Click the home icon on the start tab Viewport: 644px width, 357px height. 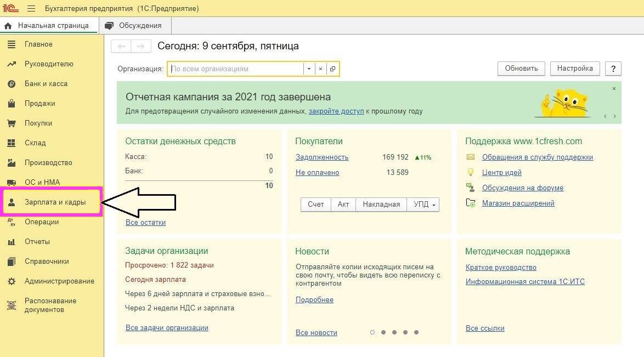[8, 26]
